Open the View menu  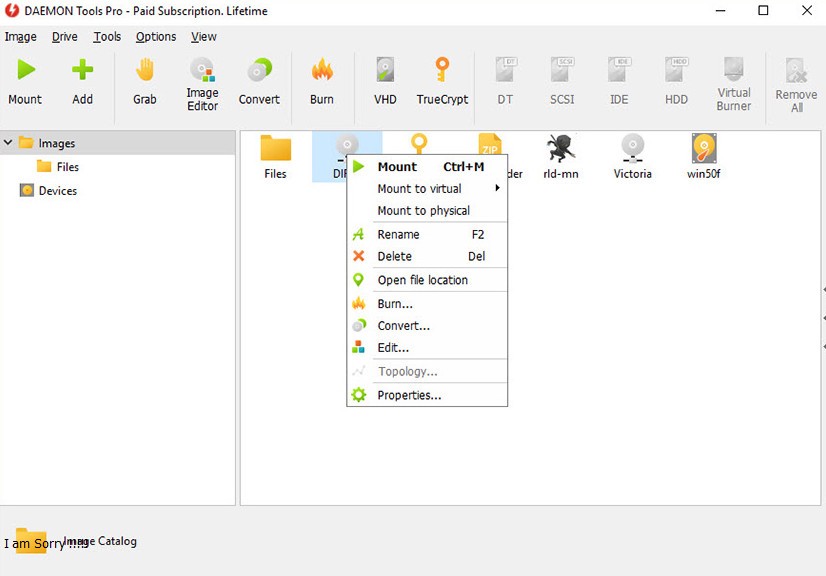(204, 37)
